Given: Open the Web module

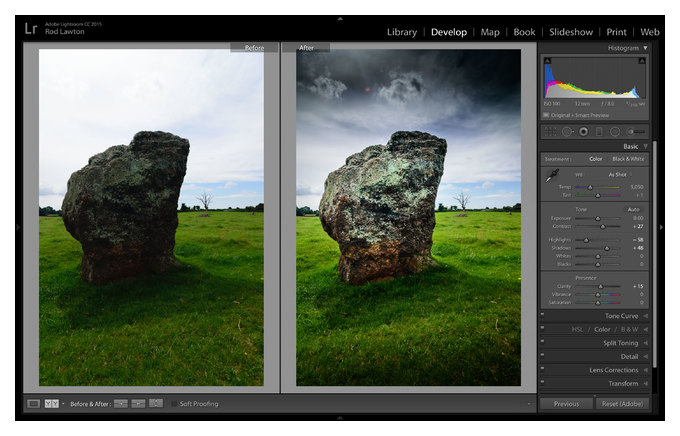Looking at the screenshot, I should pos(650,32).
